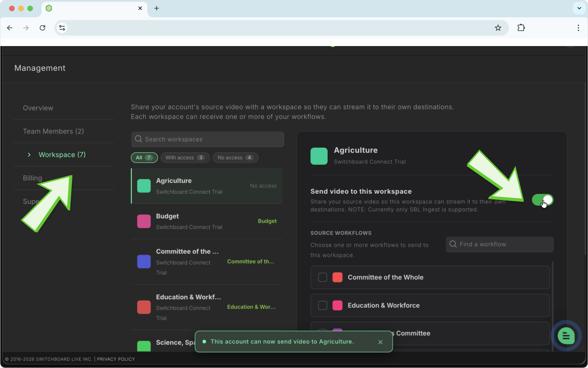Image resolution: width=588 pixels, height=368 pixels.
Task: Close the Switchboard browser tab
Action: 140,8
